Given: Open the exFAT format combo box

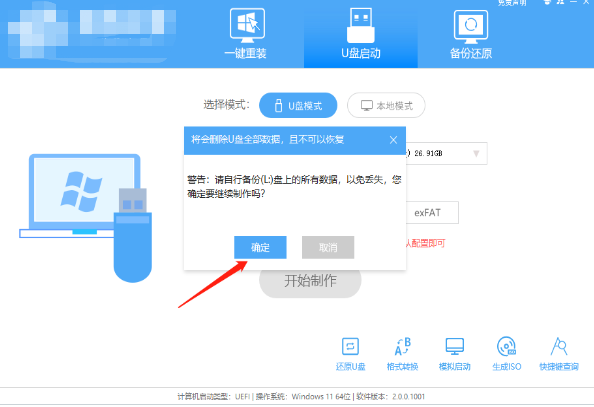Looking at the screenshot, I should coord(432,213).
